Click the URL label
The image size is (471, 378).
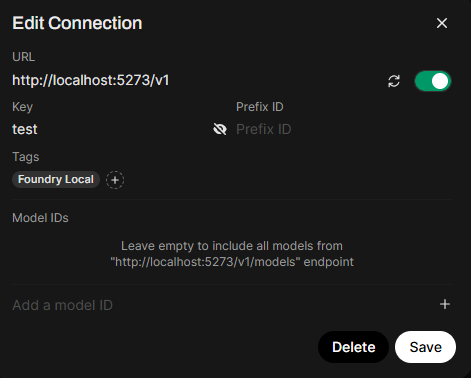pyautogui.click(x=23, y=57)
